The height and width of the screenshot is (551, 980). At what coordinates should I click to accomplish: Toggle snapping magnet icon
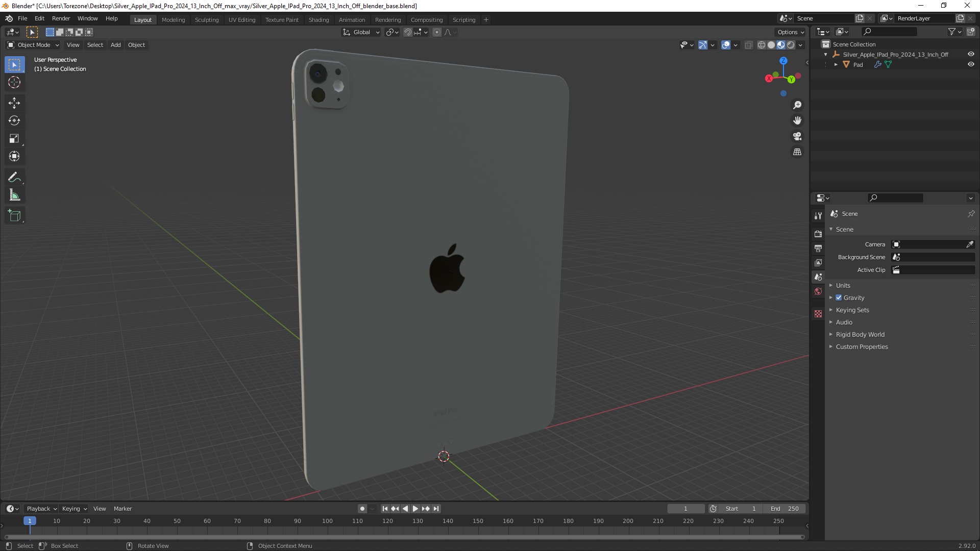407,32
